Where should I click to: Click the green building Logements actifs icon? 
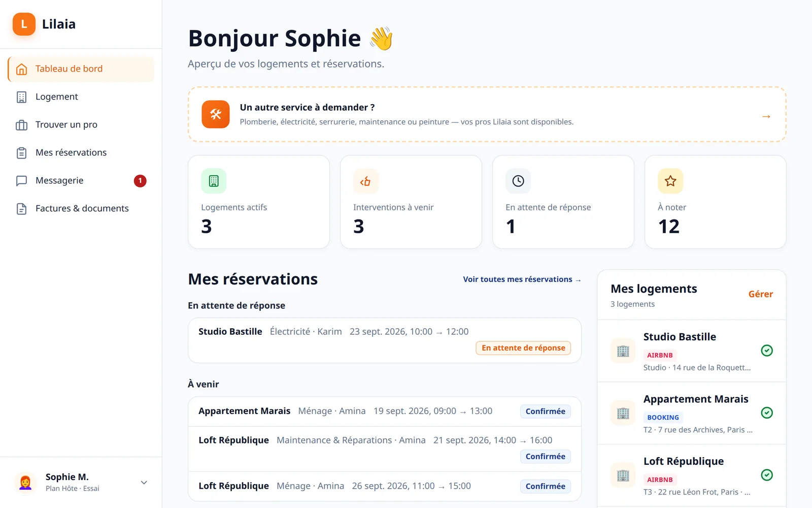pos(214,181)
